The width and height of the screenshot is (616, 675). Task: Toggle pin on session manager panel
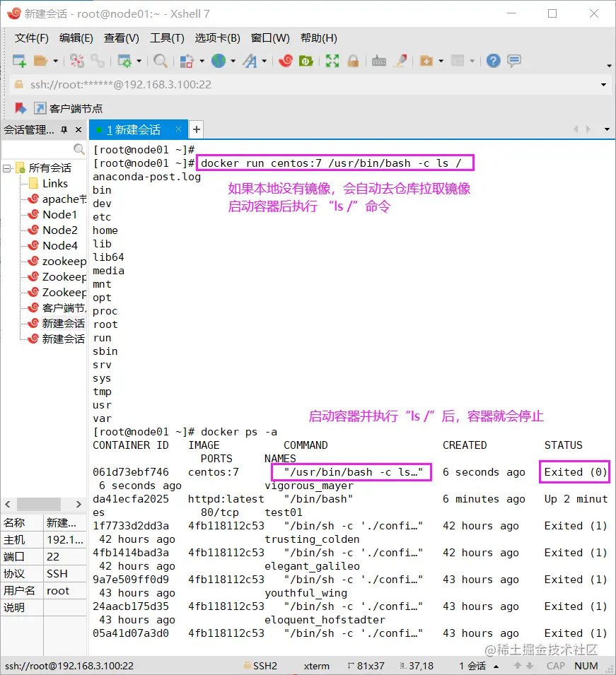64,129
